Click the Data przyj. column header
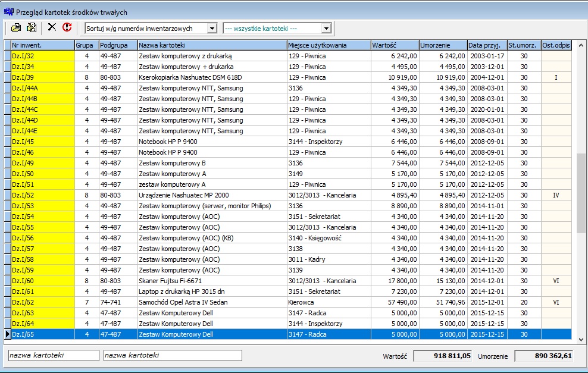The image size is (588, 373). [x=487, y=45]
